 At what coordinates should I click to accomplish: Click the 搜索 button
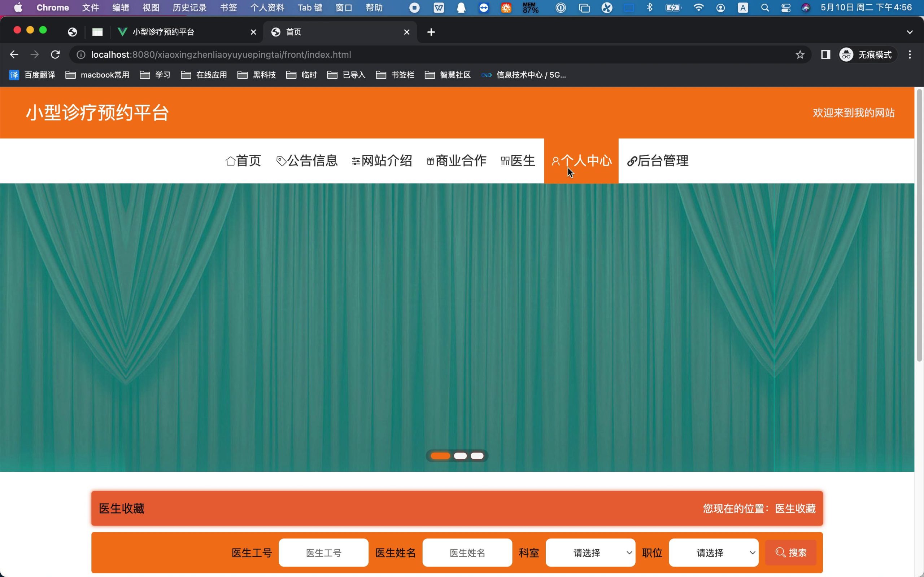[x=791, y=552]
